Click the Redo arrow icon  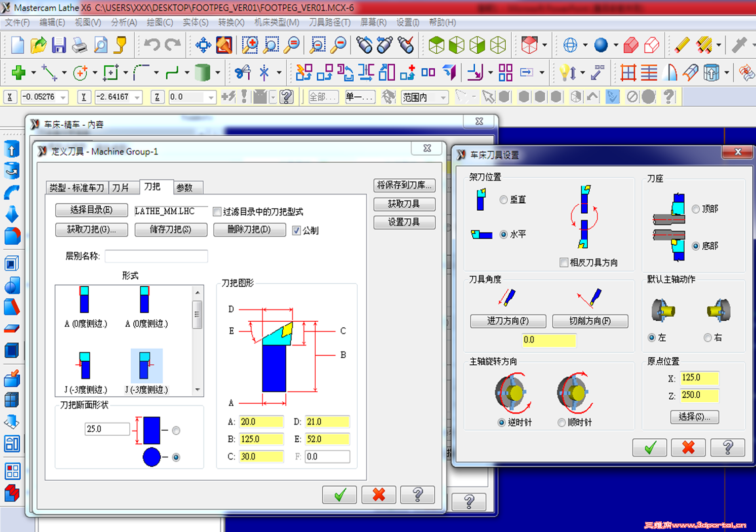[x=173, y=45]
